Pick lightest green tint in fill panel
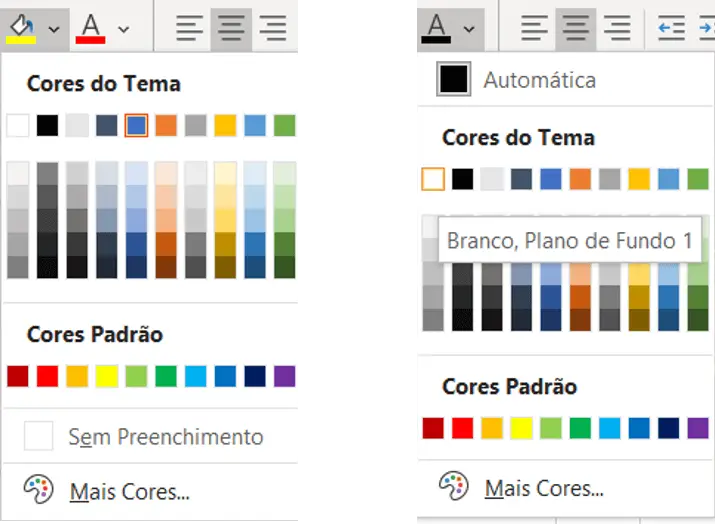Screen dimensions: 715x524 click(285, 173)
